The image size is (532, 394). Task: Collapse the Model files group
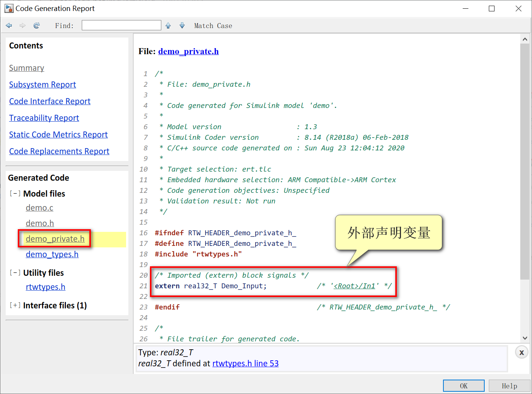tap(15, 194)
